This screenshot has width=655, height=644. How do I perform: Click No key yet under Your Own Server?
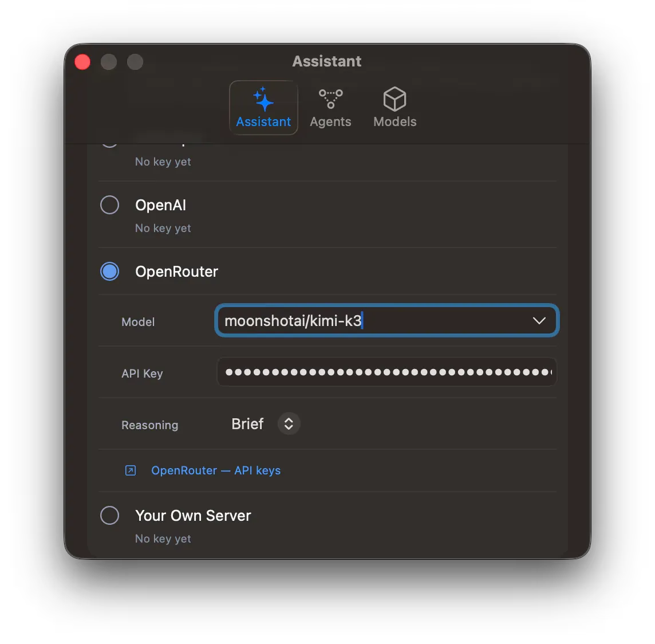point(163,539)
